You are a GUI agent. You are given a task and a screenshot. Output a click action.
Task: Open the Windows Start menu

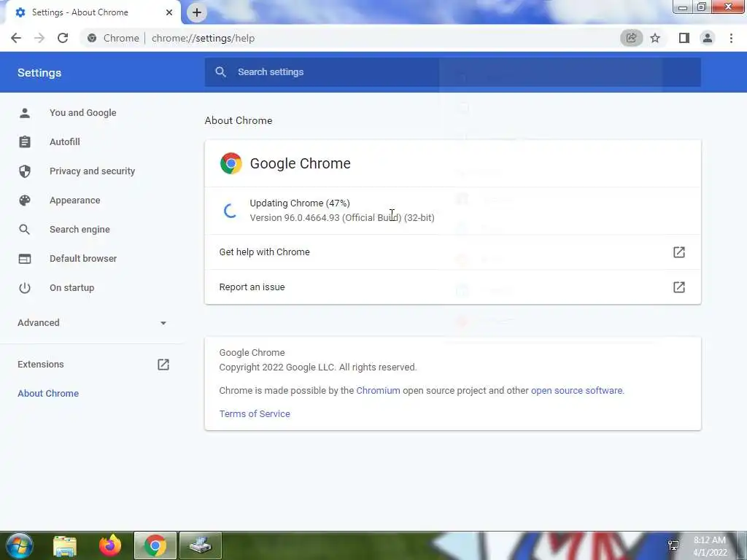coord(19,545)
